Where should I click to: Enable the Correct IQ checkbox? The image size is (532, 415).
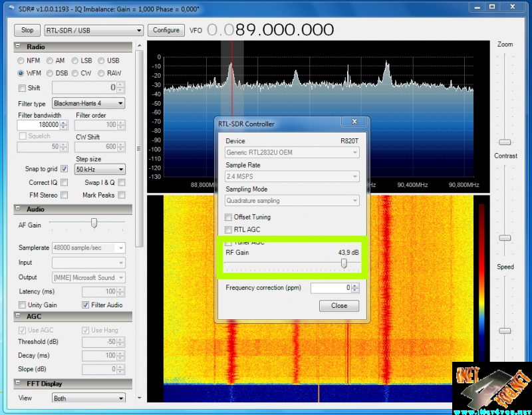[x=65, y=182]
